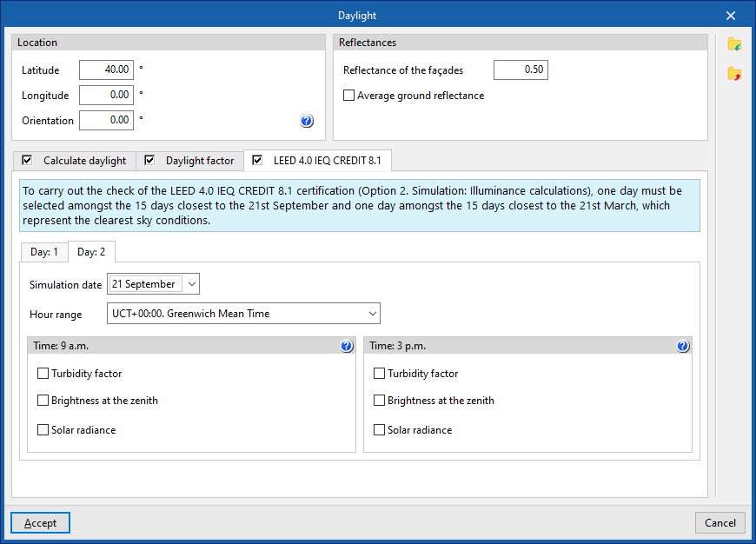Enable Brightness at the zenith for 9 a.m.

point(43,401)
